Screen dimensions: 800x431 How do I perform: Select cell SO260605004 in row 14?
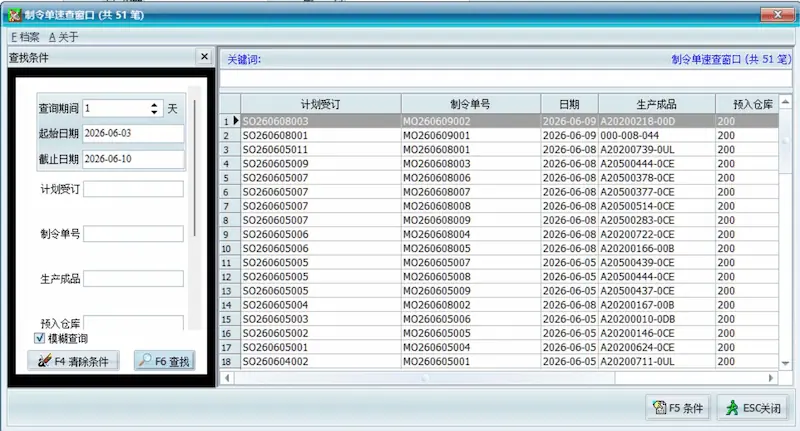321,305
